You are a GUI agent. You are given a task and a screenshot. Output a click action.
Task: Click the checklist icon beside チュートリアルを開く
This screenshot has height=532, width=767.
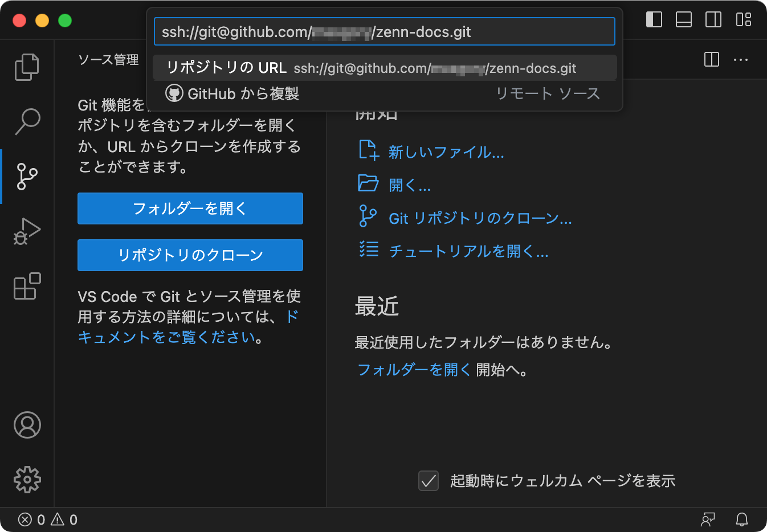[369, 249]
